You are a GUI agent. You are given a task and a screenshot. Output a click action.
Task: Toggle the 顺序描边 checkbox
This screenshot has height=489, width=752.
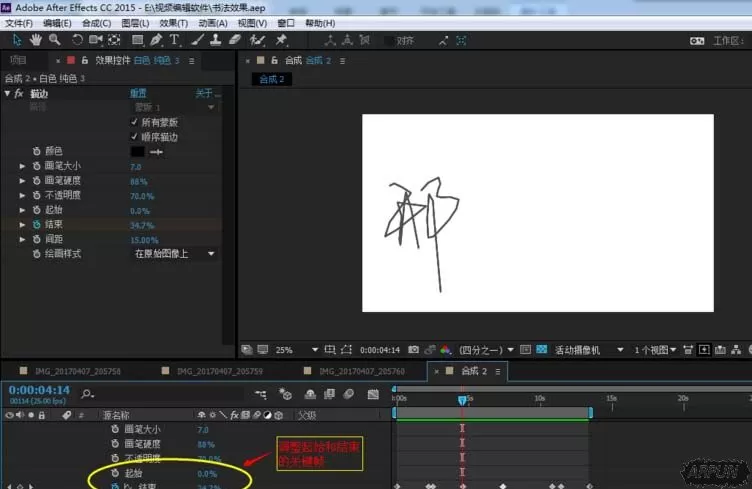click(134, 137)
